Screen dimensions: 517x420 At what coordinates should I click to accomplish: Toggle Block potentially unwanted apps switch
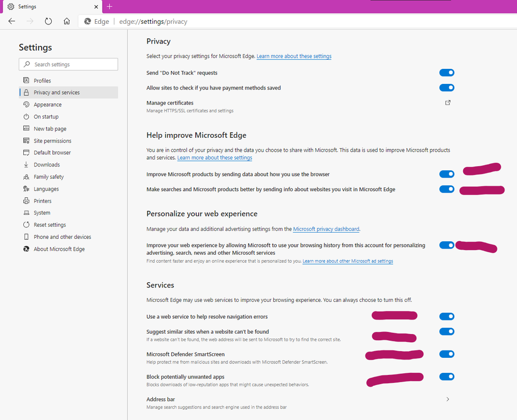click(x=447, y=376)
